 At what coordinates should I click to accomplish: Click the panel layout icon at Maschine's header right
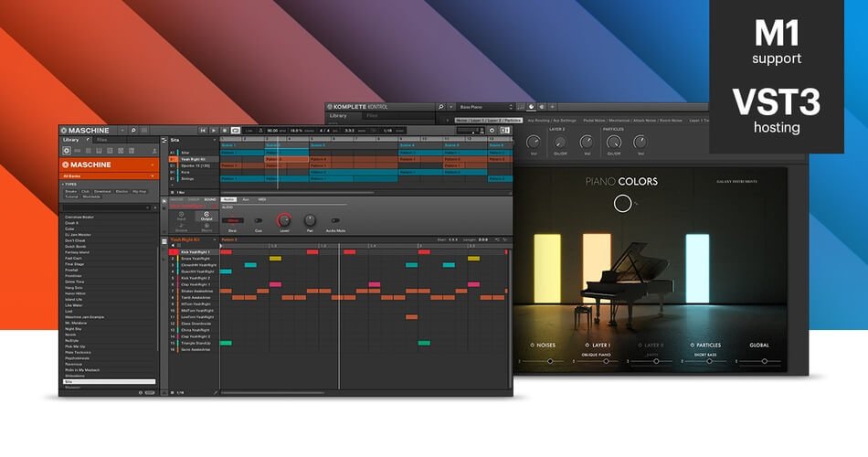point(505,130)
